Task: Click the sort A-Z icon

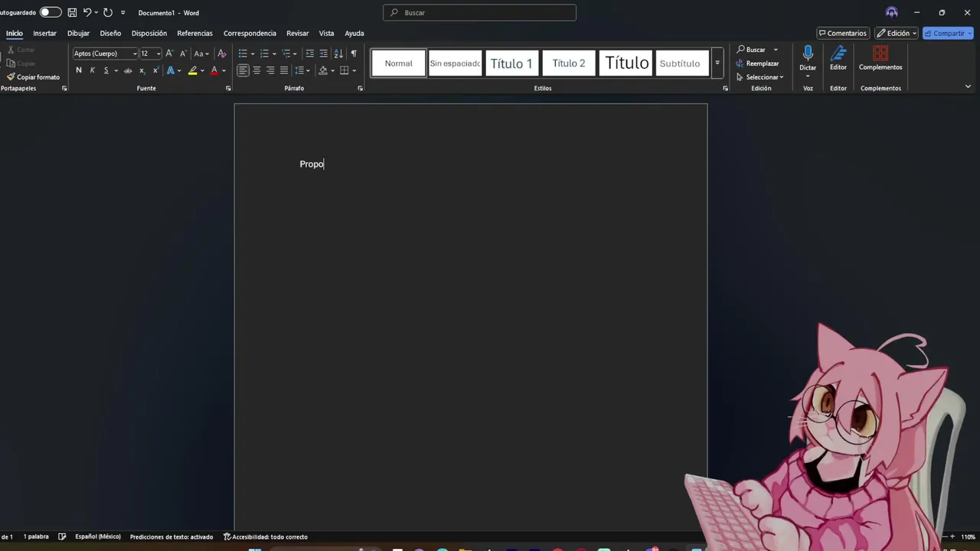Action: tap(338, 53)
